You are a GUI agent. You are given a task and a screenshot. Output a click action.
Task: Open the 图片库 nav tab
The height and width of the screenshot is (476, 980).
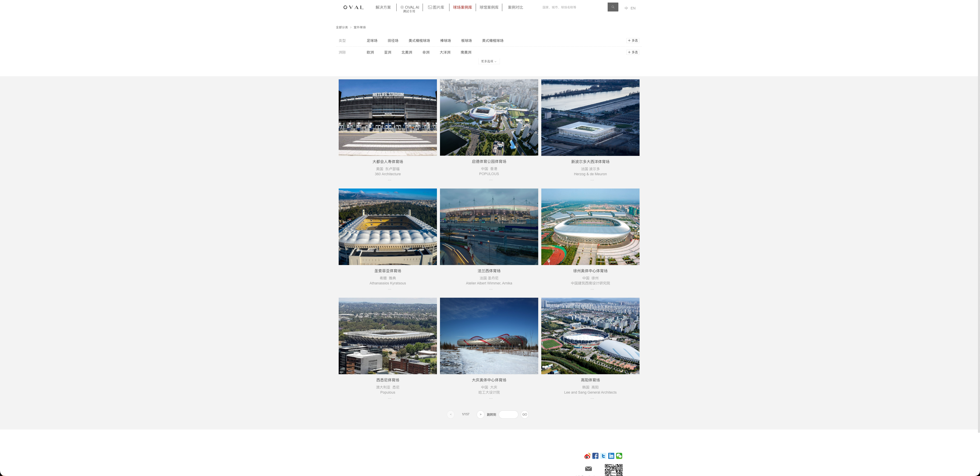click(x=436, y=7)
